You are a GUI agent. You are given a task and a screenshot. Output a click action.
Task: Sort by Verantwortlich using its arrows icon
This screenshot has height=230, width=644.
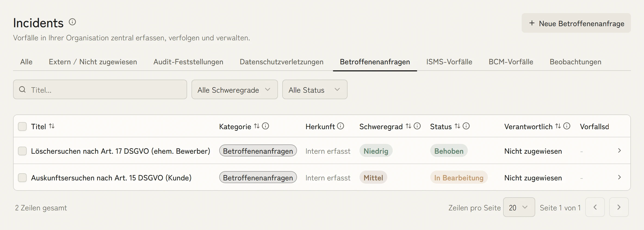point(558,126)
